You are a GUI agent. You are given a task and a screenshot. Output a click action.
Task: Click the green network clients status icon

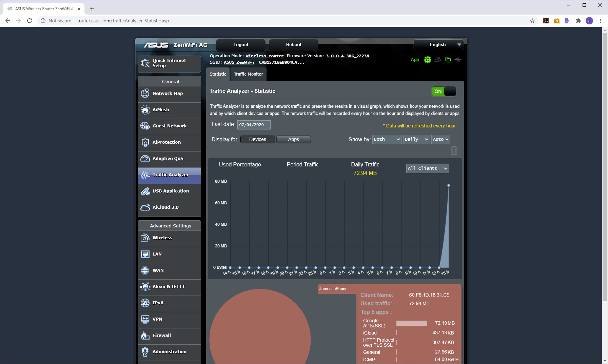point(448,60)
